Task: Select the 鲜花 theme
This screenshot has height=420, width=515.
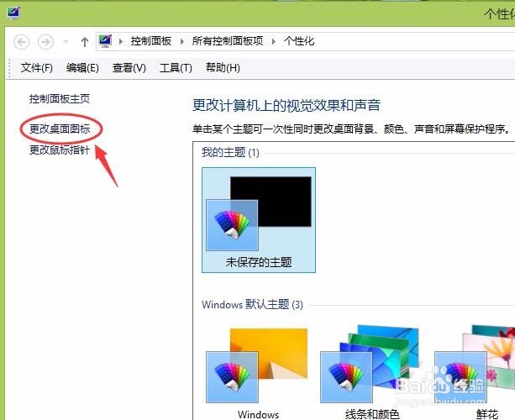Action: (x=475, y=371)
